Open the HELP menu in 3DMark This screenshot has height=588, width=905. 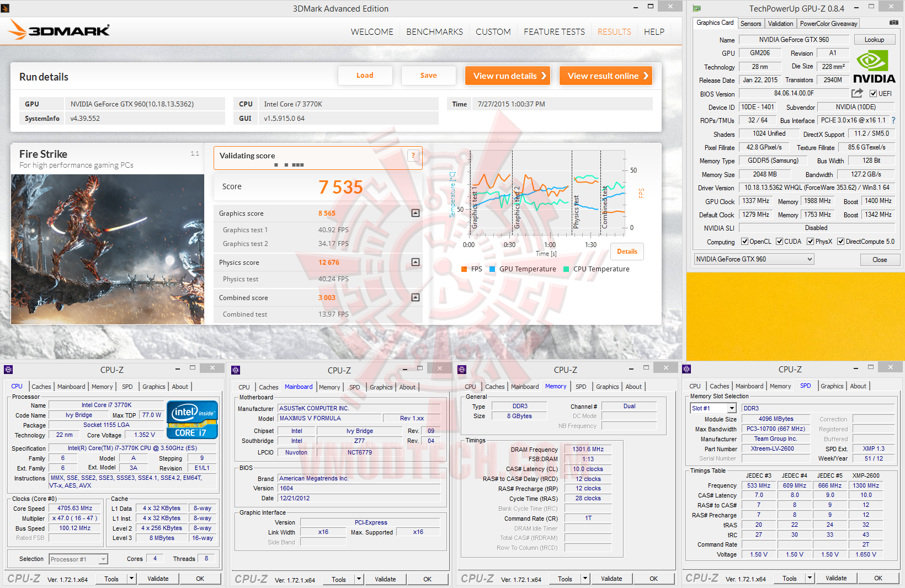(x=654, y=32)
